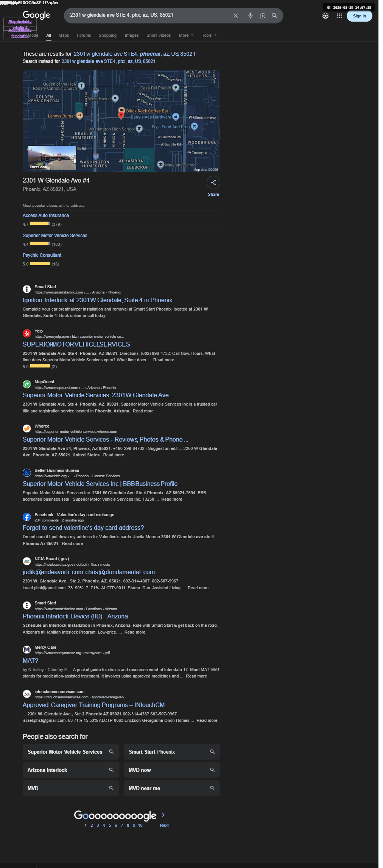Open Access Auto Insurance link
The height and width of the screenshot is (868, 383).
(46, 215)
